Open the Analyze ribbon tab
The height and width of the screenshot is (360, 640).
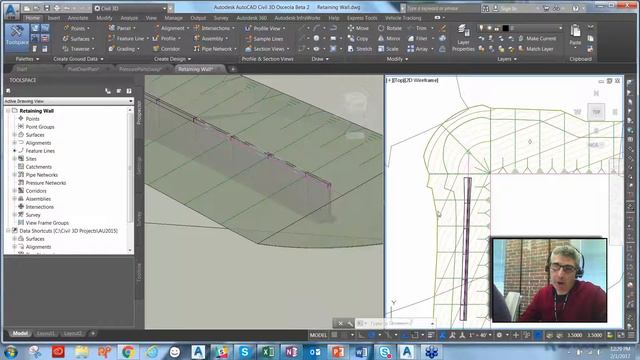[x=129, y=18]
